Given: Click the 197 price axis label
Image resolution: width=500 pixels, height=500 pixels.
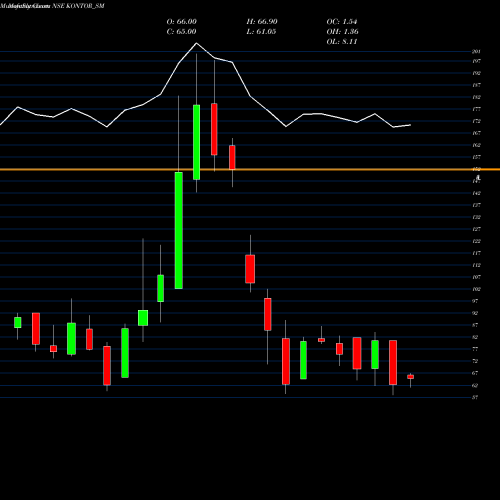Looking at the screenshot, I should tap(476, 61).
